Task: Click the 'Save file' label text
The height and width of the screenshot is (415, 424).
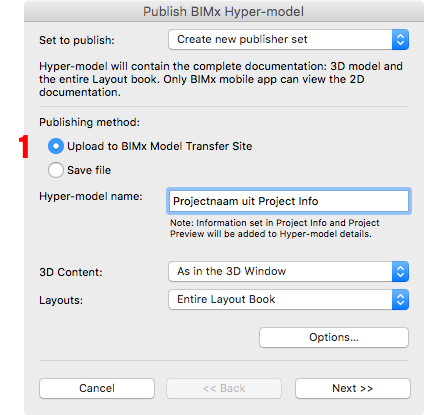Action: (89, 170)
